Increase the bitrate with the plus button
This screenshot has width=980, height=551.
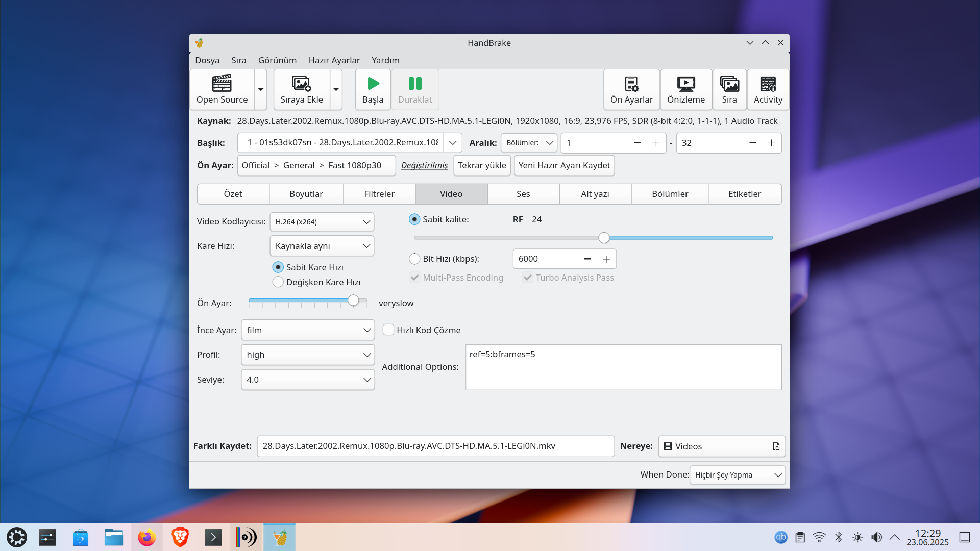(x=606, y=259)
